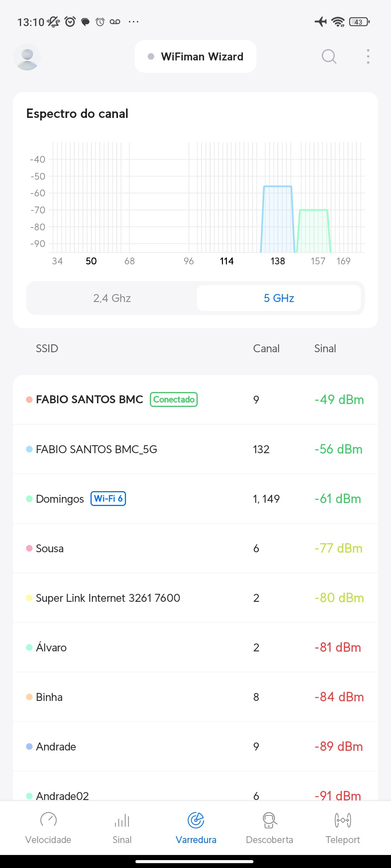The width and height of the screenshot is (391, 868).
Task: Tap the search magnifier icon
Action: [329, 56]
